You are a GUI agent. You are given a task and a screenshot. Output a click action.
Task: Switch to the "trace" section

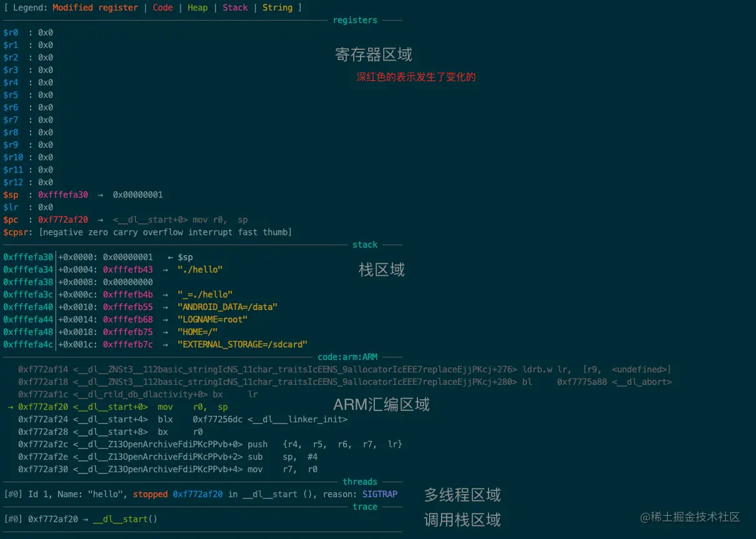point(365,506)
